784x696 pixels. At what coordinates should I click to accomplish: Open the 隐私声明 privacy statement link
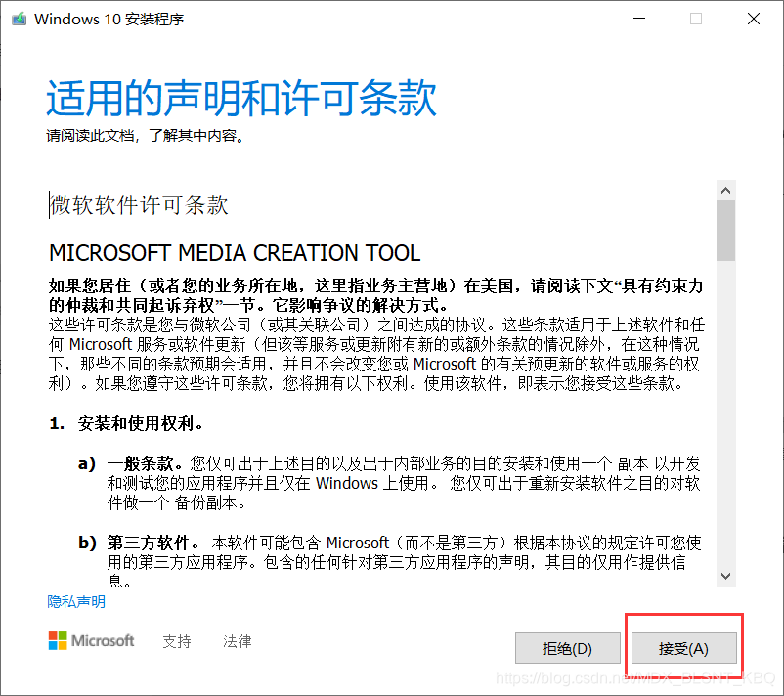(x=75, y=601)
